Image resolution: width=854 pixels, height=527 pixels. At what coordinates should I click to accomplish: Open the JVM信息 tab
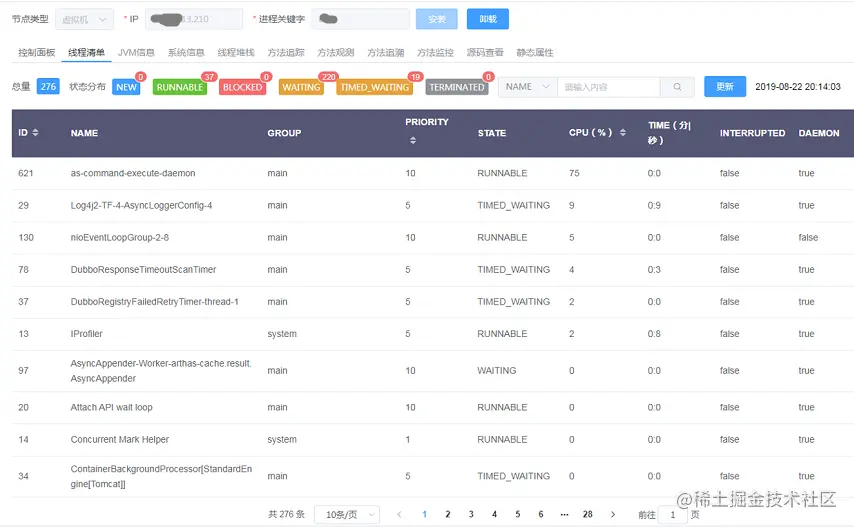(136, 52)
